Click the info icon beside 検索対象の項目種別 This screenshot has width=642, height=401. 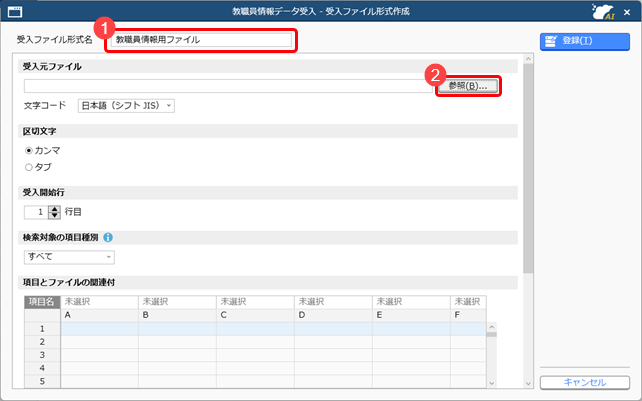(108, 238)
